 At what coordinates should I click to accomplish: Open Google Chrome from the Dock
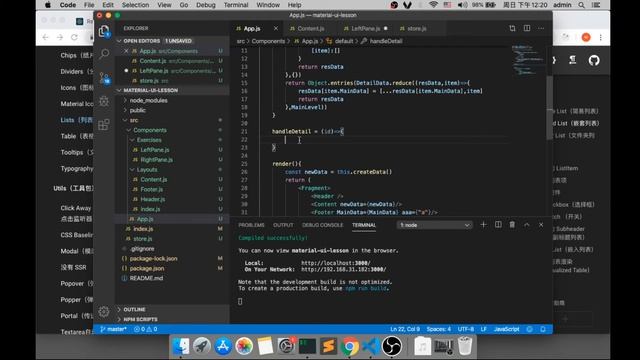pyautogui.click(x=349, y=346)
